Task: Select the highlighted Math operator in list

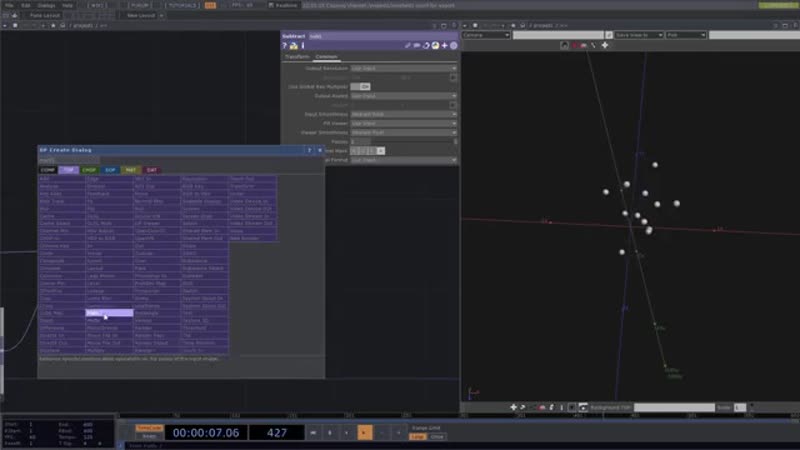Action: pyautogui.click(x=108, y=313)
